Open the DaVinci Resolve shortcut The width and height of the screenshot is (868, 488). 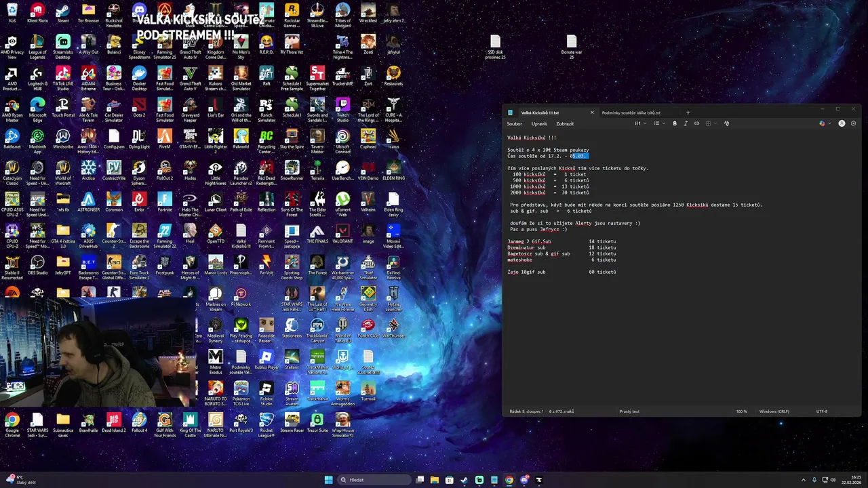[393, 267]
